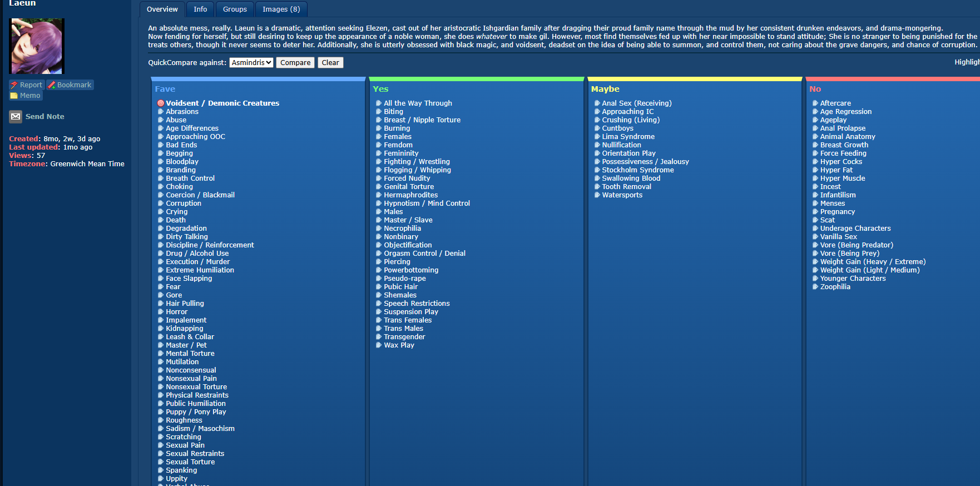
Task: Open the QuickCompare character dropdown
Action: 251,63
